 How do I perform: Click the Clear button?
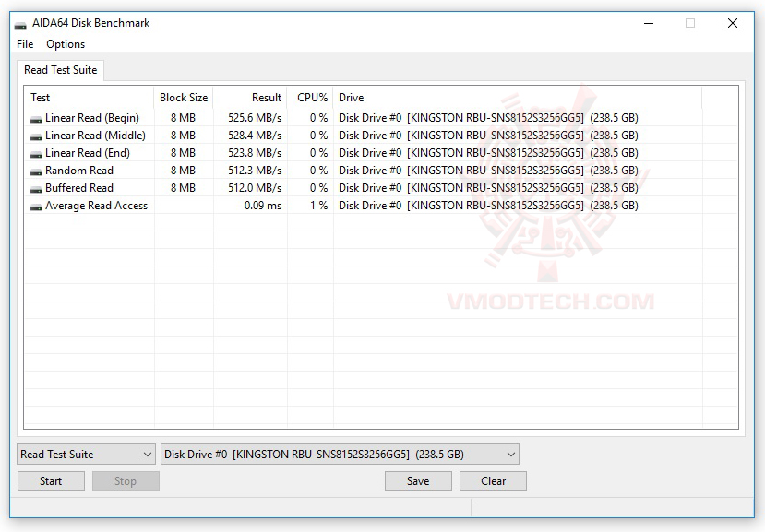point(494,480)
